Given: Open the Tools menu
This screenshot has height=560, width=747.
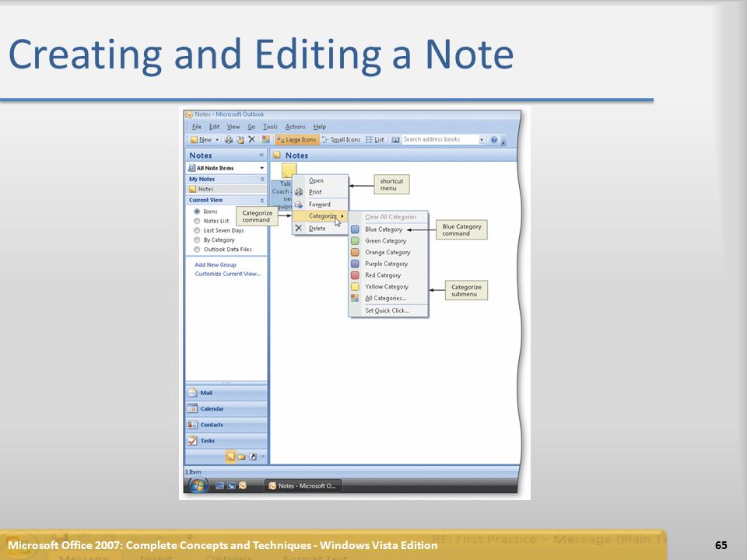Looking at the screenshot, I should 270,127.
